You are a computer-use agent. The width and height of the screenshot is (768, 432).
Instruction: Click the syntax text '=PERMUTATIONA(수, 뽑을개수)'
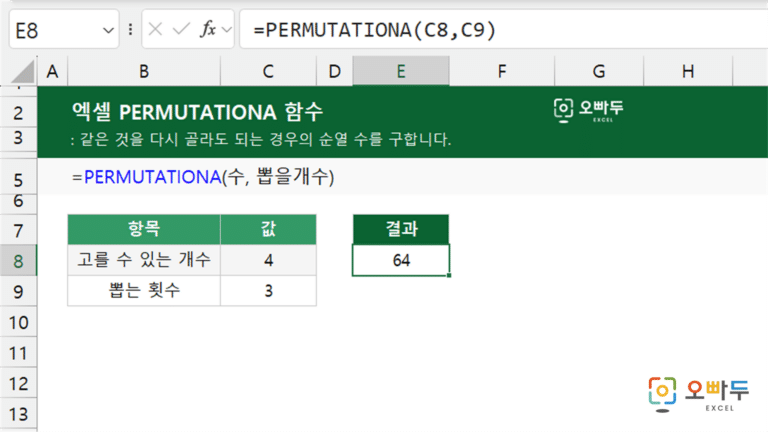click(203, 177)
